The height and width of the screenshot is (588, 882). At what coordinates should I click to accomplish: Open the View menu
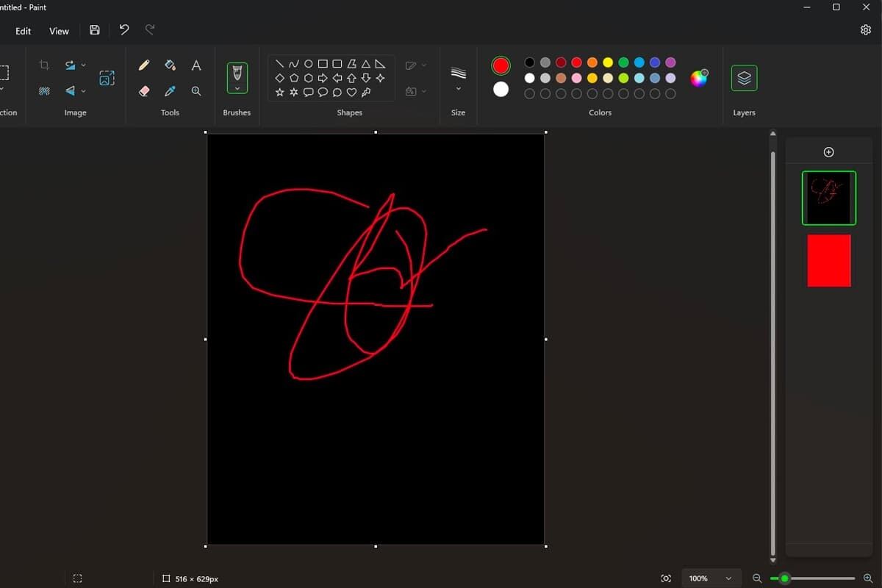click(59, 31)
